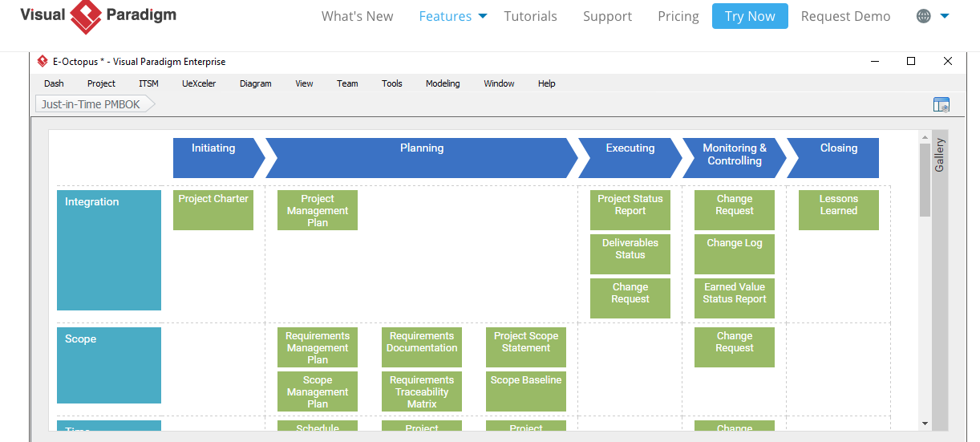Open the ITSM menu
This screenshot has height=442, width=980.
148,83
